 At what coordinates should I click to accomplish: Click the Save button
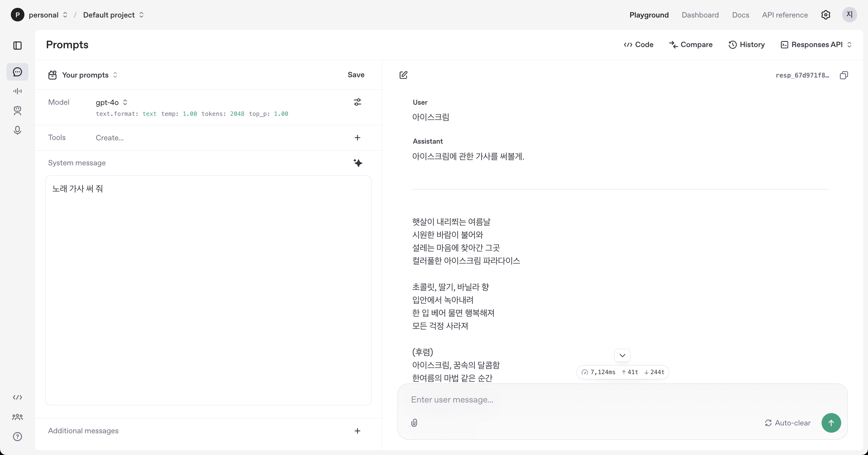(356, 75)
